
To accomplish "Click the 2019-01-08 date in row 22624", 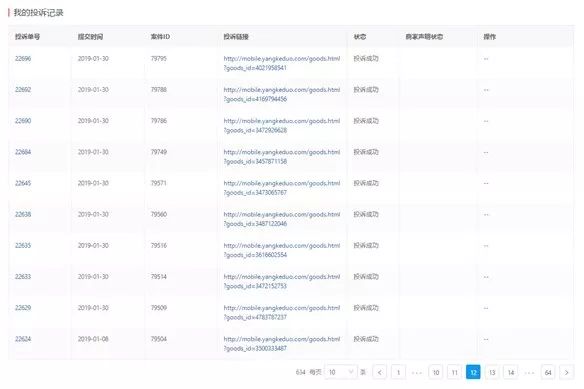I will 93,339.
